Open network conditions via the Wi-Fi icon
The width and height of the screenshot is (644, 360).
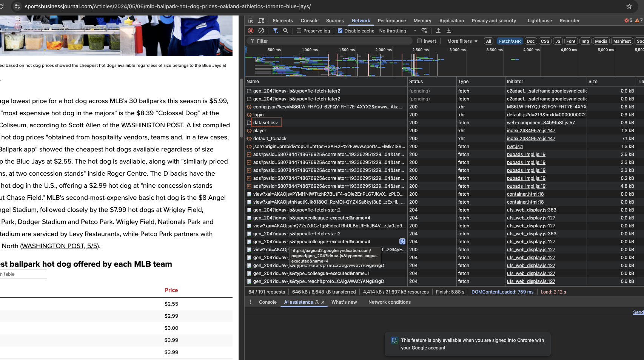click(x=425, y=31)
